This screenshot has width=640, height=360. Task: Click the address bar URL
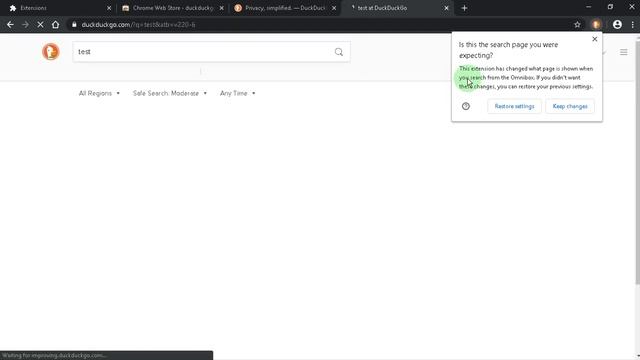click(x=138, y=24)
